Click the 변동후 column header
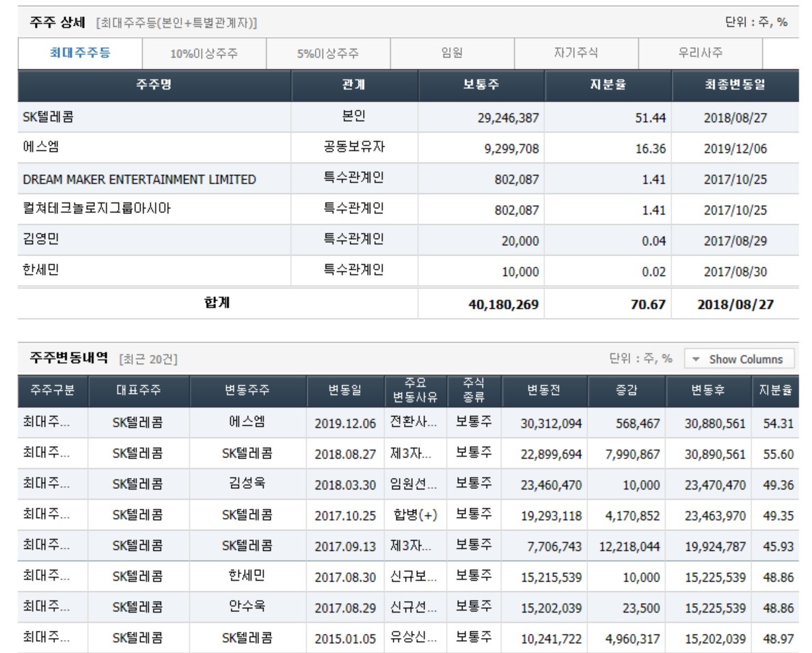This screenshot has height=653, width=812. 708,390
